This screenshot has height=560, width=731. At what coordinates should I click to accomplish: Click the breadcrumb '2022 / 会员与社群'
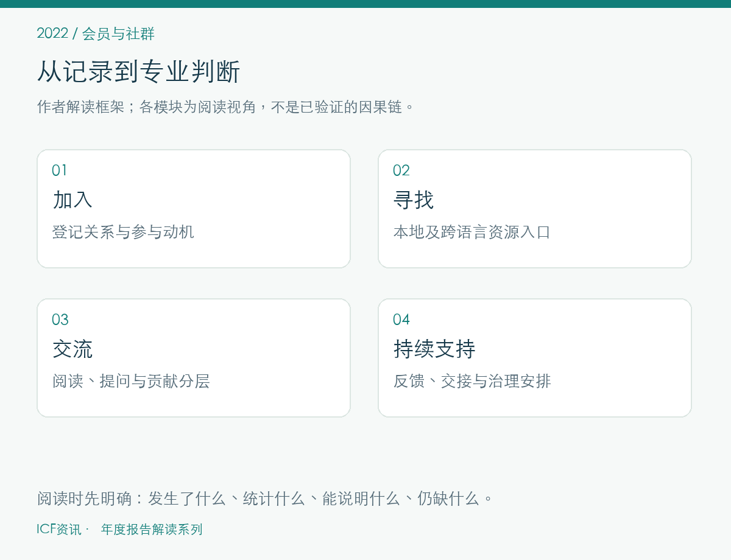96,33
